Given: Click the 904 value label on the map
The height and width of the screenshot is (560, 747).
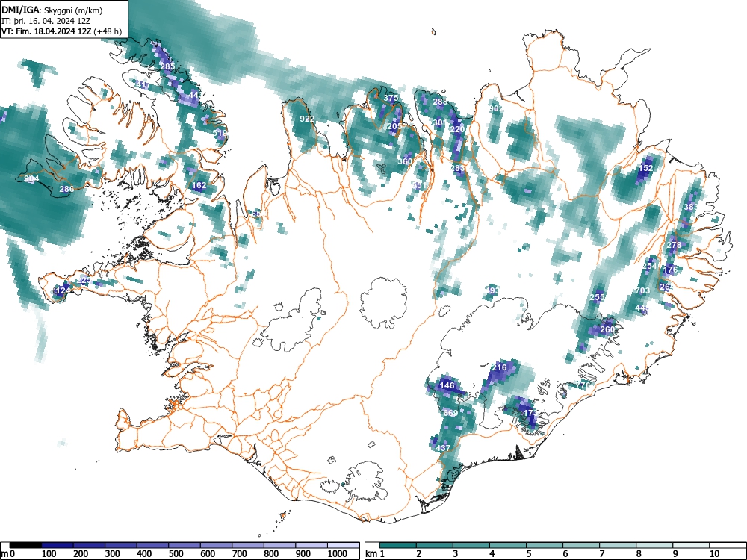Looking at the screenshot, I should 31,178.
